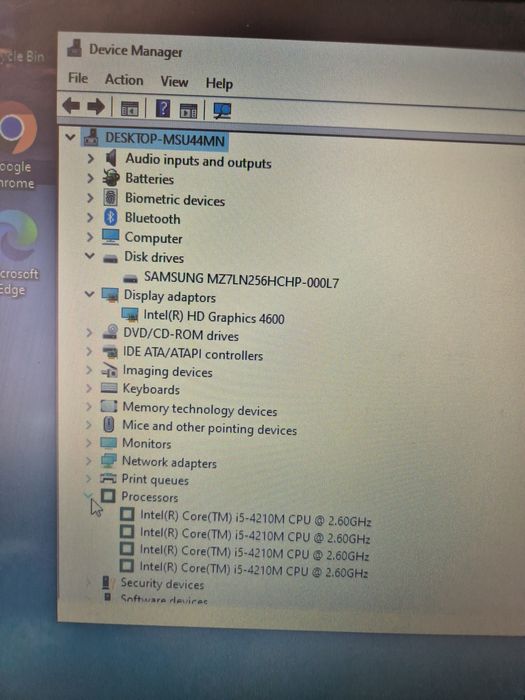Select the Recycle Bin desktop label
Viewport: 525px width, 700px height.
(x=22, y=57)
